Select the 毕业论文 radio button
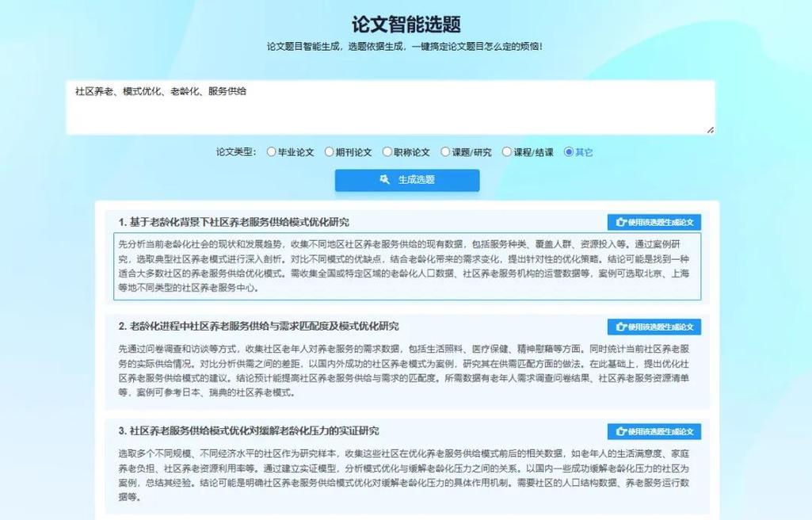Image resolution: width=812 pixels, height=520 pixels. tap(271, 151)
